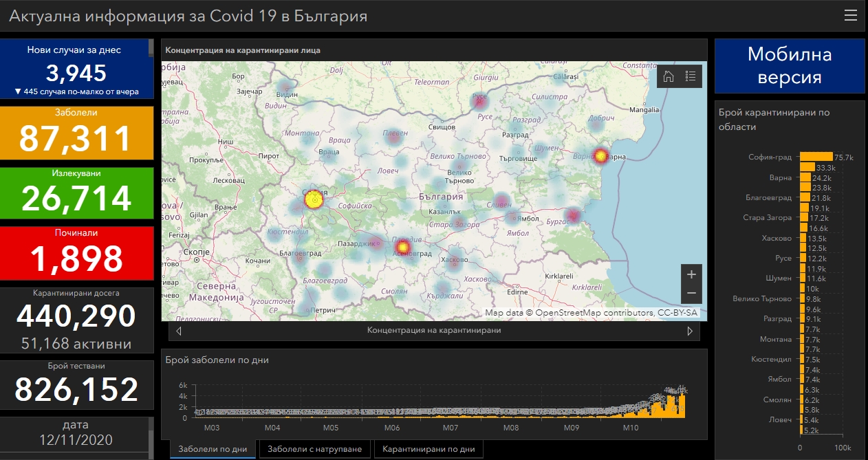Go to previous map using left arrow
The image size is (868, 460).
click(x=180, y=331)
